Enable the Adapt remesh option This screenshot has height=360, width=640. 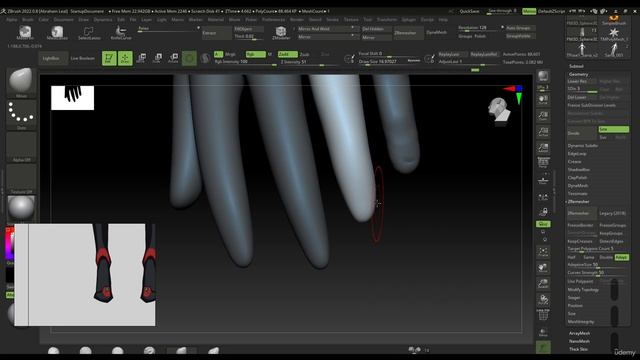[x=622, y=257]
